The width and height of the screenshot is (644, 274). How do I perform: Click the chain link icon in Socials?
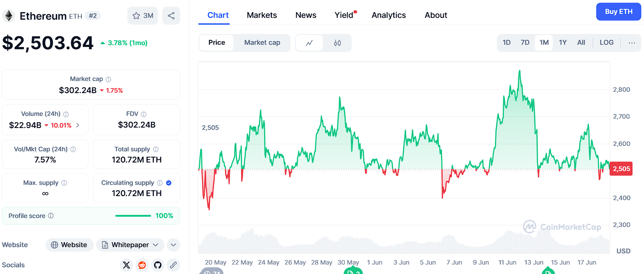tap(173, 265)
